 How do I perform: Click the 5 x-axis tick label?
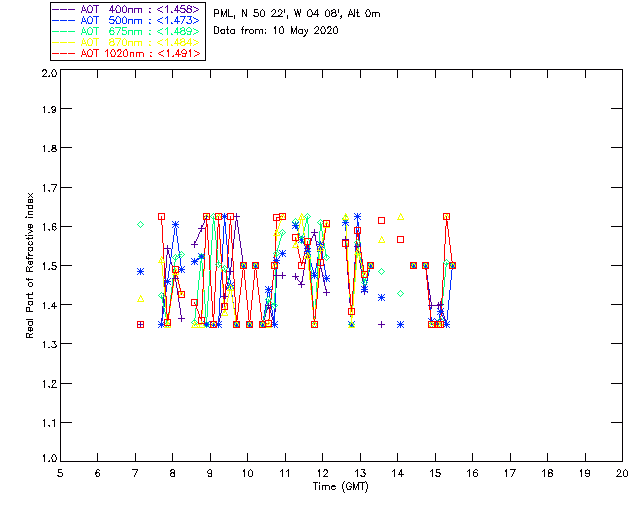click(60, 473)
